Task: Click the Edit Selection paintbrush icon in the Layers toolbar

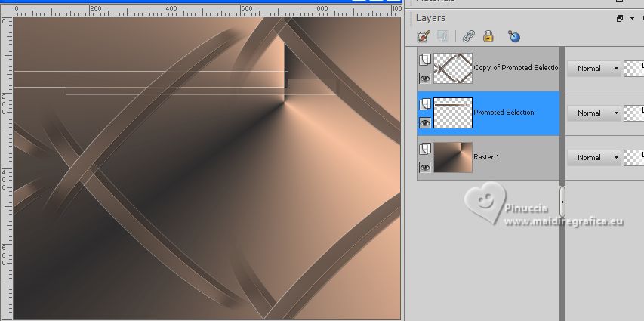Action: coord(423,36)
